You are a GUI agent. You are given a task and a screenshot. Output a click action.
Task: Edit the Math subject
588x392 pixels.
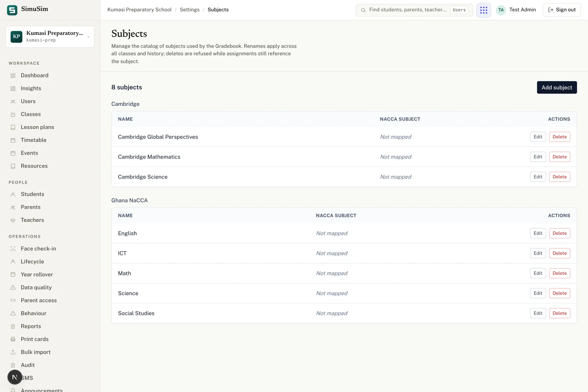[538, 273]
